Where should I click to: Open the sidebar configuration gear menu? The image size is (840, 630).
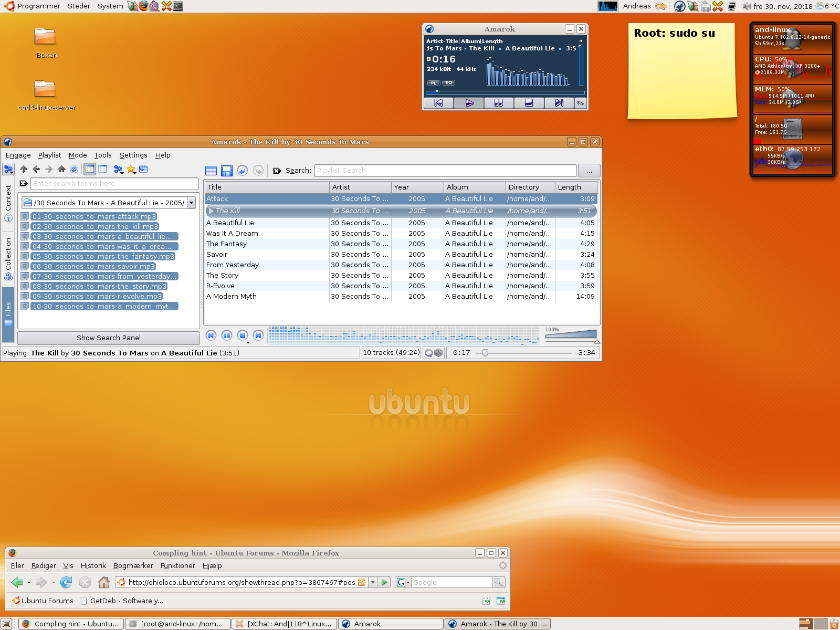(x=8, y=169)
